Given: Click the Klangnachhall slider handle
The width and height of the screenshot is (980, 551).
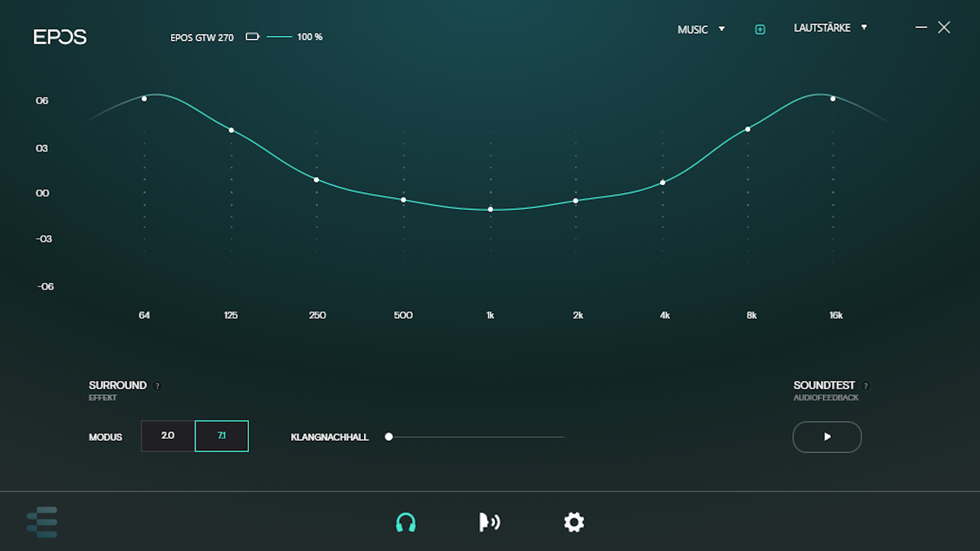Looking at the screenshot, I should pyautogui.click(x=389, y=437).
